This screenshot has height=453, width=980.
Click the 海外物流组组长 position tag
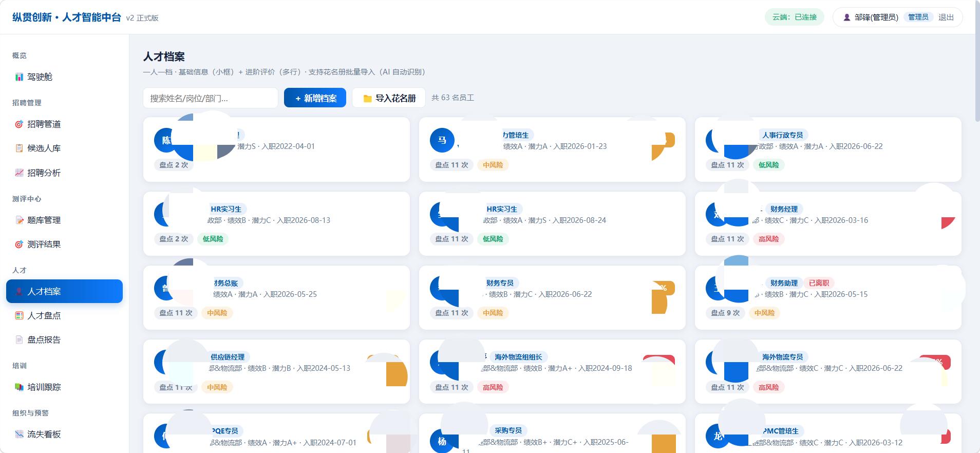pos(518,357)
